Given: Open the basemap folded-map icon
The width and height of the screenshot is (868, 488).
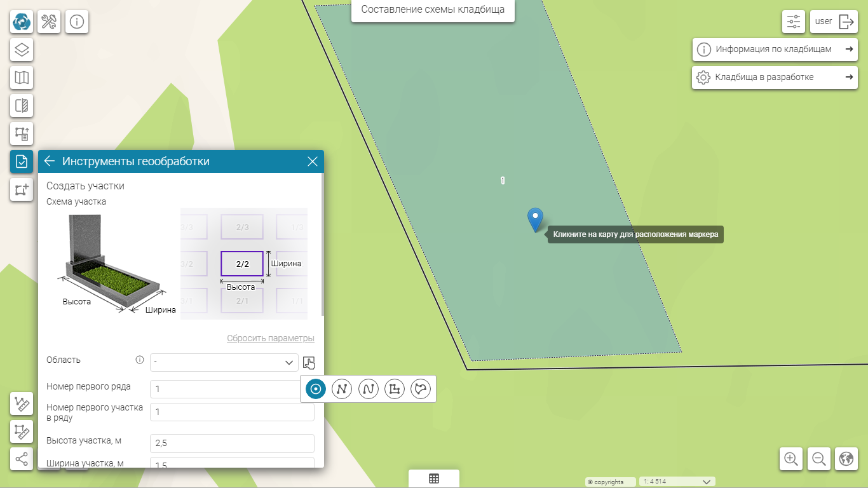Looking at the screenshot, I should (22, 78).
